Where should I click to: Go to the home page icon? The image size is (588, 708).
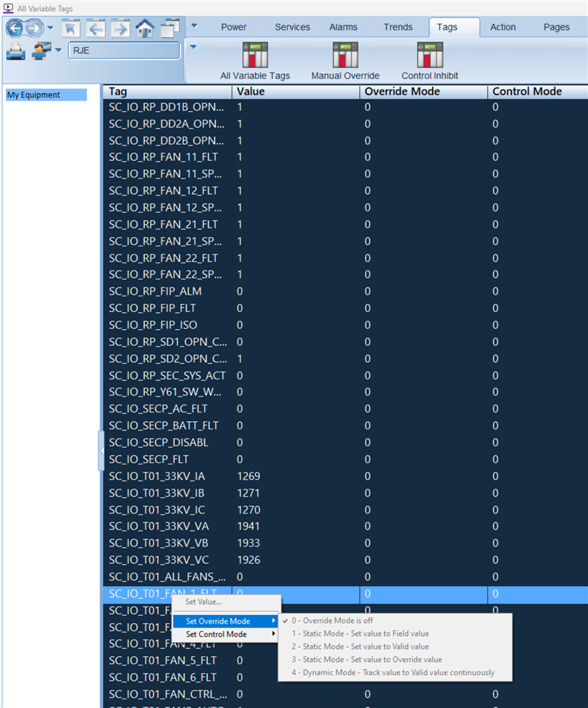tap(145, 29)
